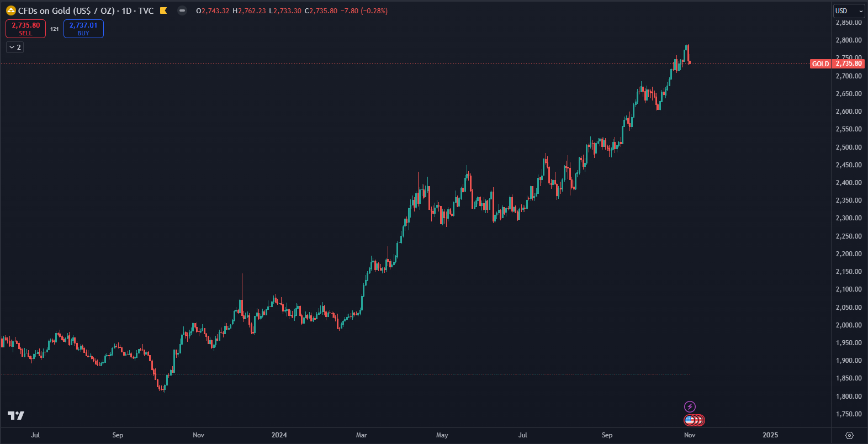Screen dimensions: 868x444
Task: Open the USD currency dropdown
Action: 849,11
